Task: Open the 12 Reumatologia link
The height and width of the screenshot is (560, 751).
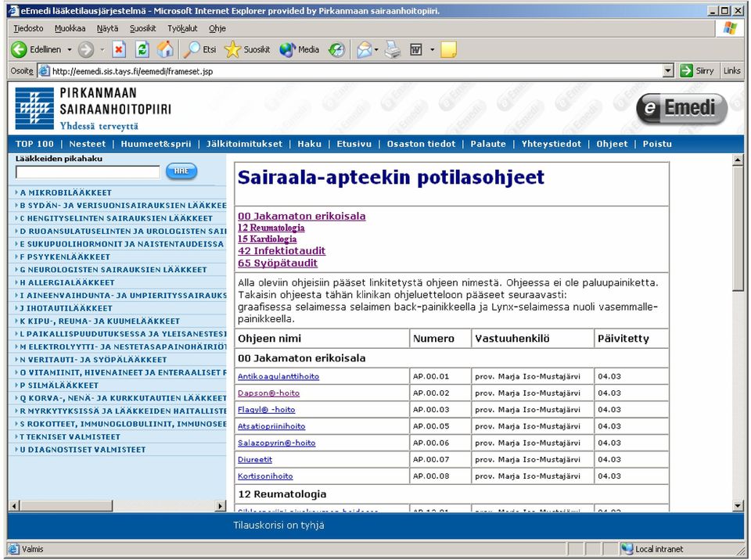Action: [271, 228]
